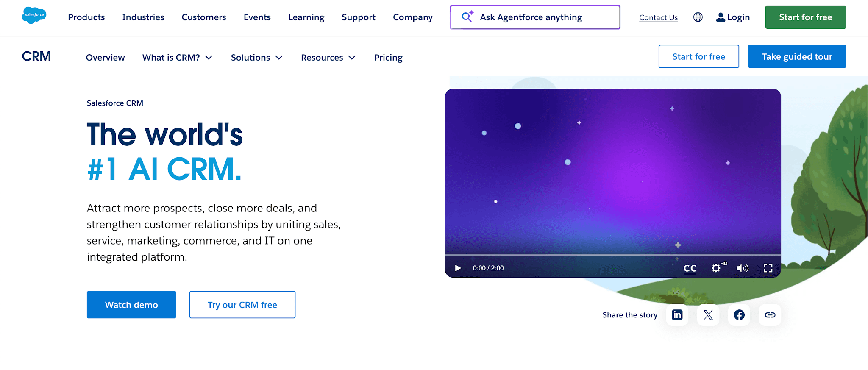This screenshot has width=868, height=370.
Task: Seek along the video progress bar
Action: (613, 255)
